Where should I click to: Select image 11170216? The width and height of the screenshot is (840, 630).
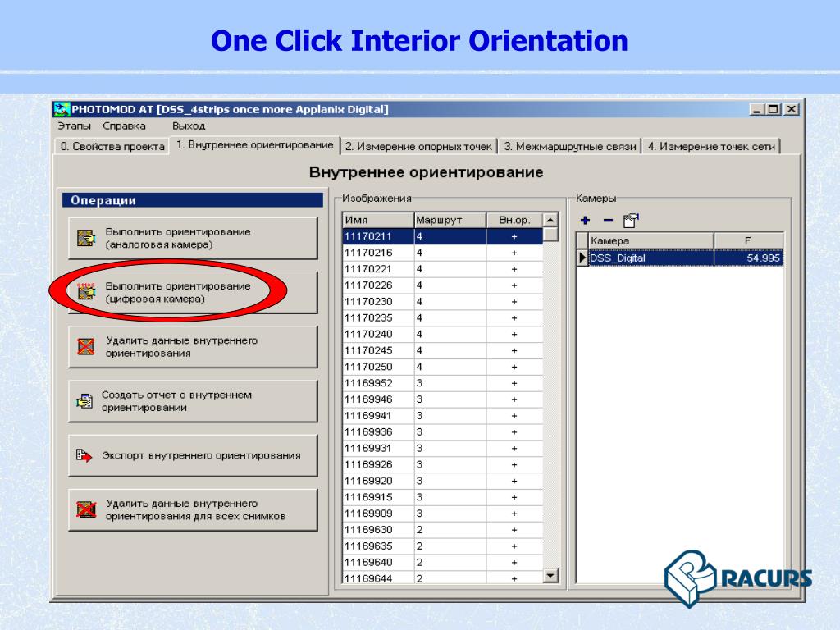tap(442, 253)
